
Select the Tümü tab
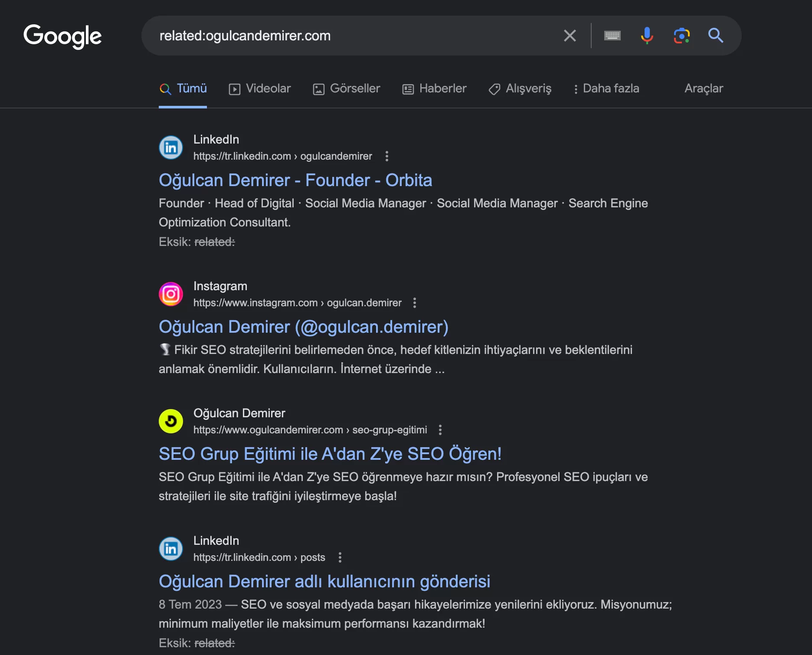coord(183,88)
